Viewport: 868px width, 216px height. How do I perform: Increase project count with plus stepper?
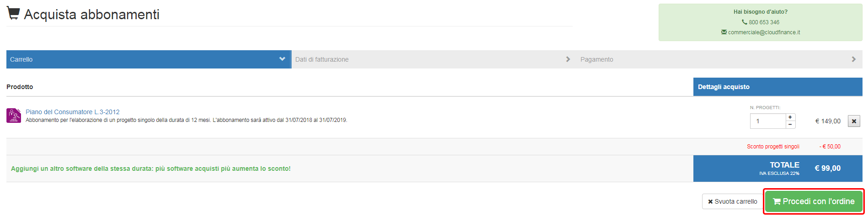point(790,117)
